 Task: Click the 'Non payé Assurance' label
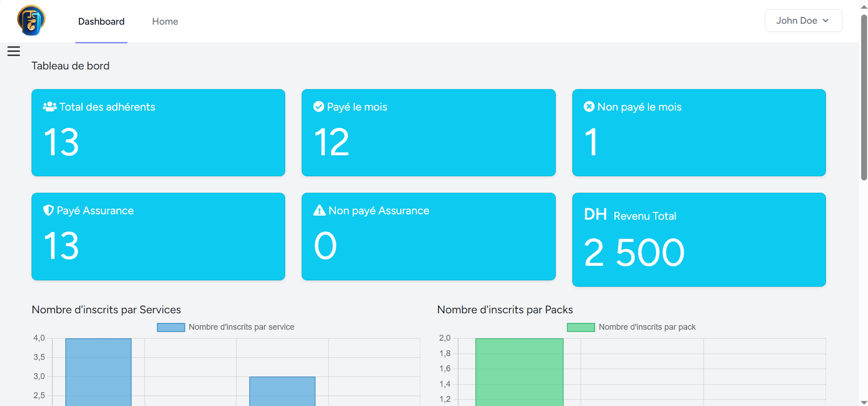click(379, 211)
